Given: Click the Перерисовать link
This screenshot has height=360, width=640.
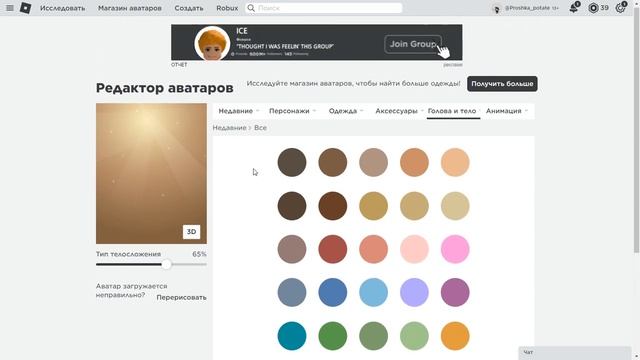Looking at the screenshot, I should tap(181, 298).
